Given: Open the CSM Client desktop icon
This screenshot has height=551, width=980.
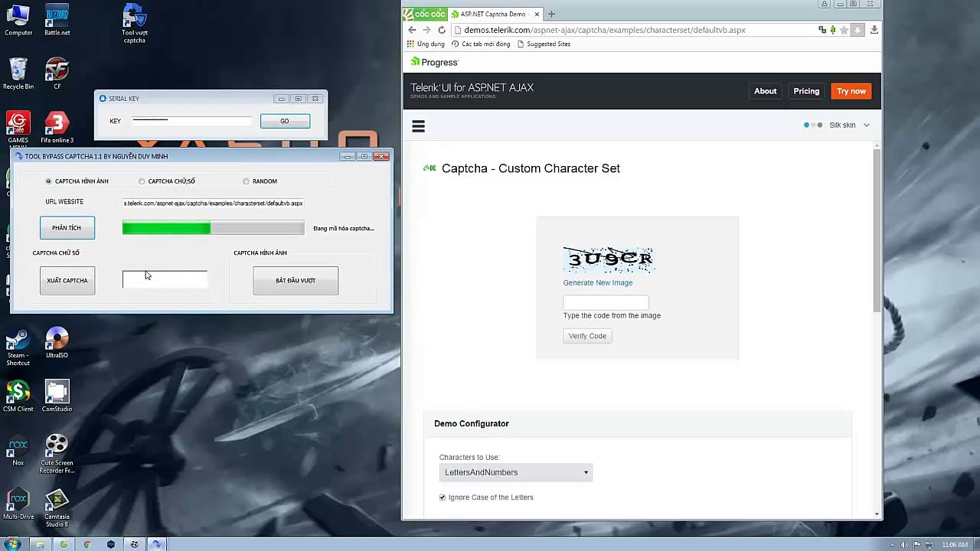Looking at the screenshot, I should point(18,396).
